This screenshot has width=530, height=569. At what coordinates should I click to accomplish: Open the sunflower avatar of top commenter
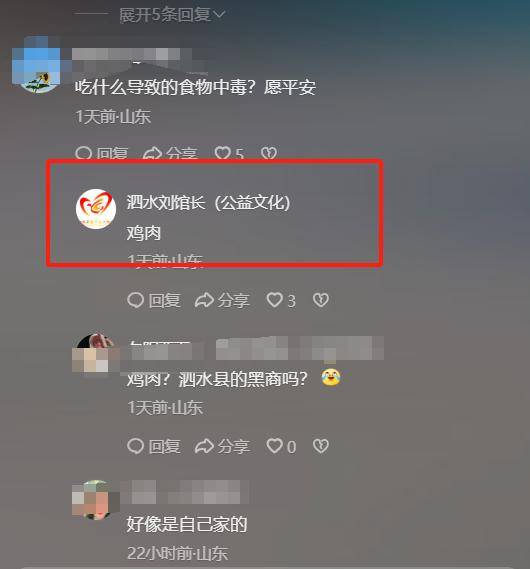(x=36, y=64)
